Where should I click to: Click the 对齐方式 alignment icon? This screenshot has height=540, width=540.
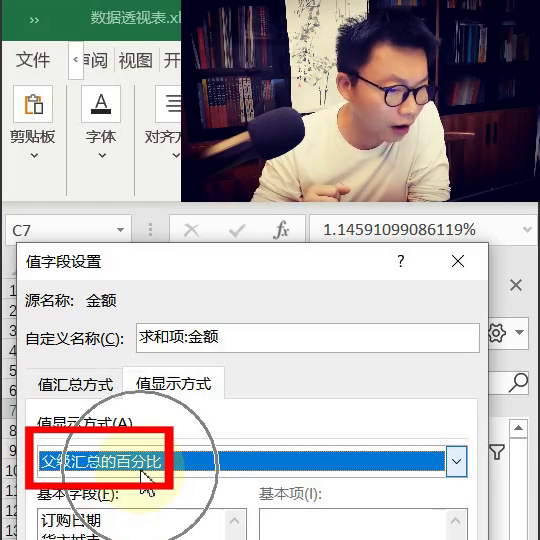pyautogui.click(x=168, y=104)
